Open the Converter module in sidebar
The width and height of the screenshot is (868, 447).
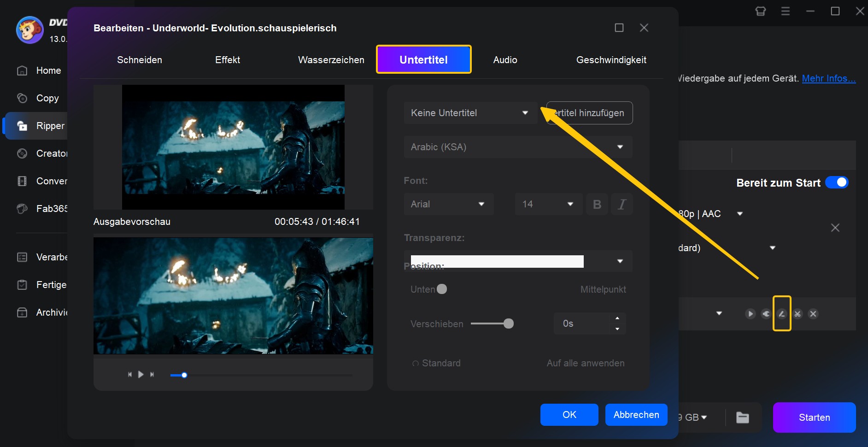41,181
